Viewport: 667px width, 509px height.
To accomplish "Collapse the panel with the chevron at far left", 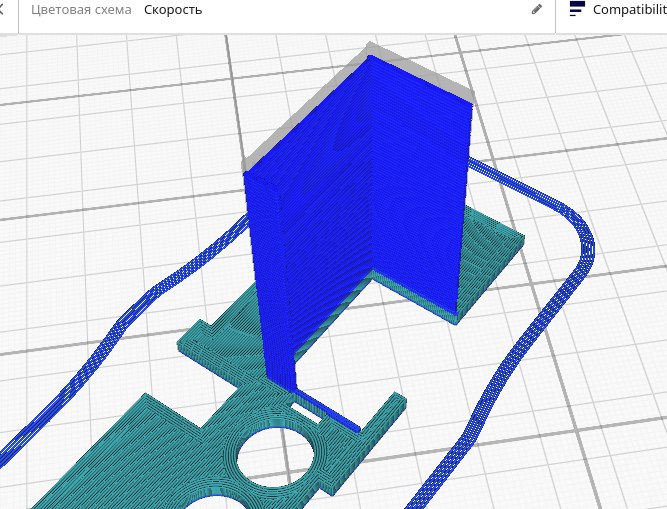I will [x=1, y=9].
